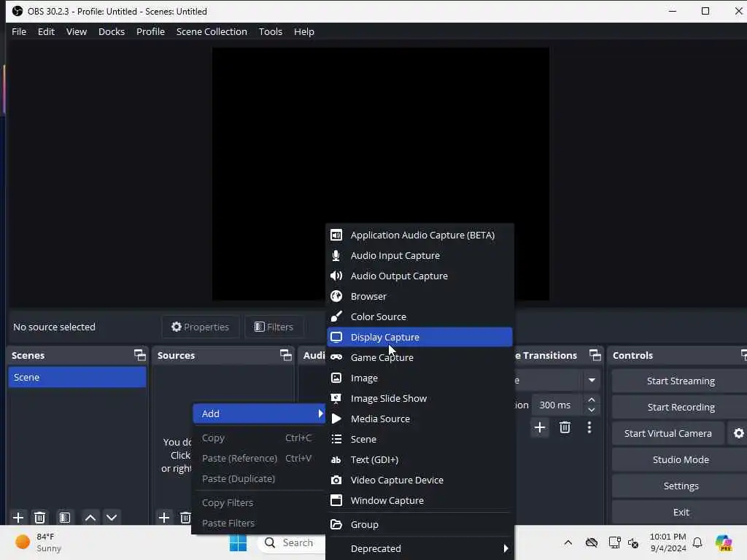Click the Filters button

coord(274,327)
